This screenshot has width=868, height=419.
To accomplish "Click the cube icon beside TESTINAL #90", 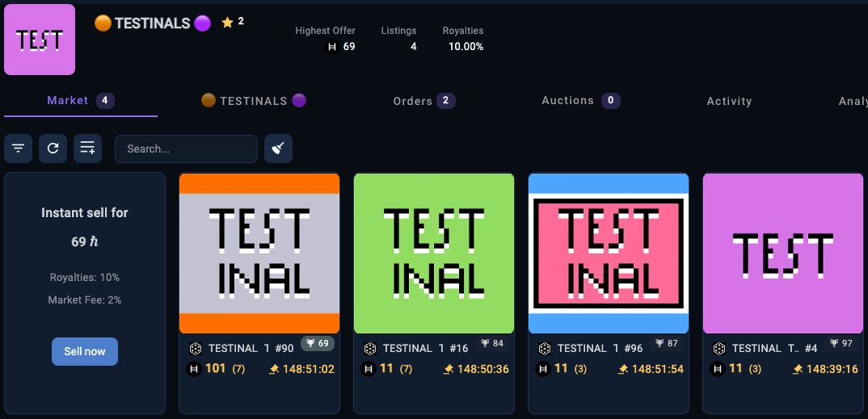I will (x=196, y=349).
